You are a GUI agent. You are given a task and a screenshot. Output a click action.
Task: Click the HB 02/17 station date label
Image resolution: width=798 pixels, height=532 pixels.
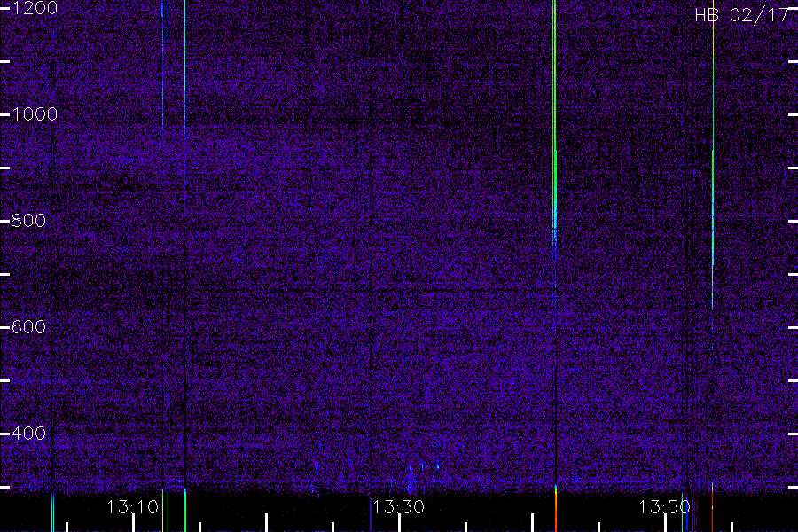click(x=742, y=15)
